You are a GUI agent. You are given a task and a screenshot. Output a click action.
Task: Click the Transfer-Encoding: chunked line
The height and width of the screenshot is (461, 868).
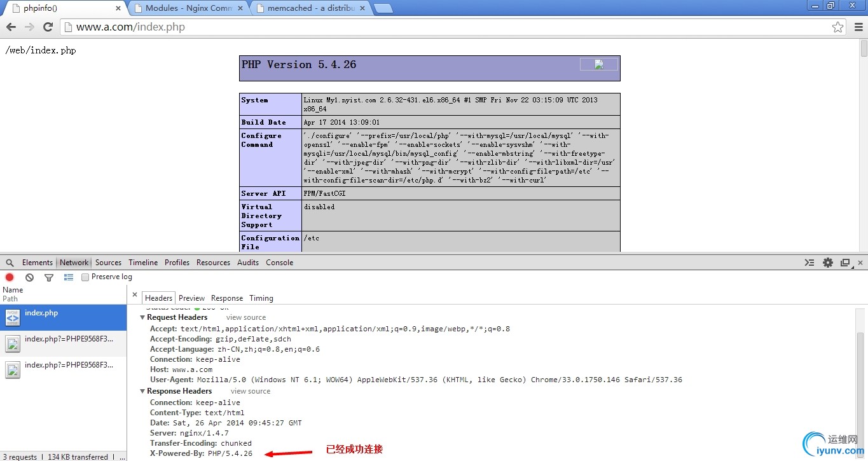(x=201, y=443)
